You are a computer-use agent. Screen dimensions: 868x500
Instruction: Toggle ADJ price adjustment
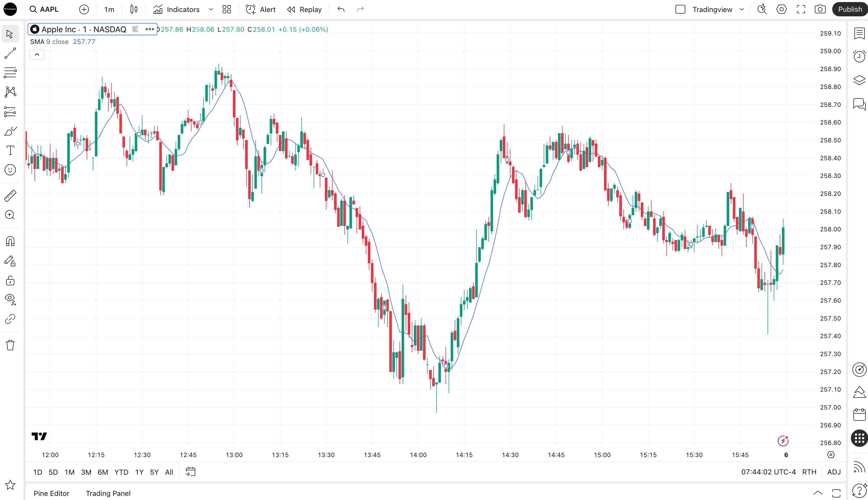pyautogui.click(x=834, y=472)
